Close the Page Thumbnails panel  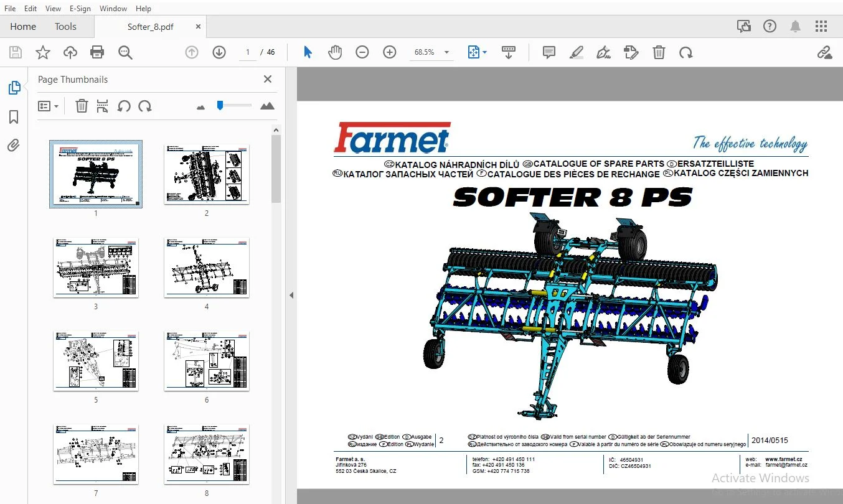coord(268,79)
